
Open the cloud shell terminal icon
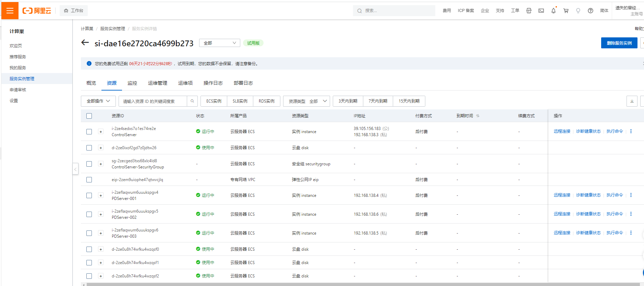[541, 11]
